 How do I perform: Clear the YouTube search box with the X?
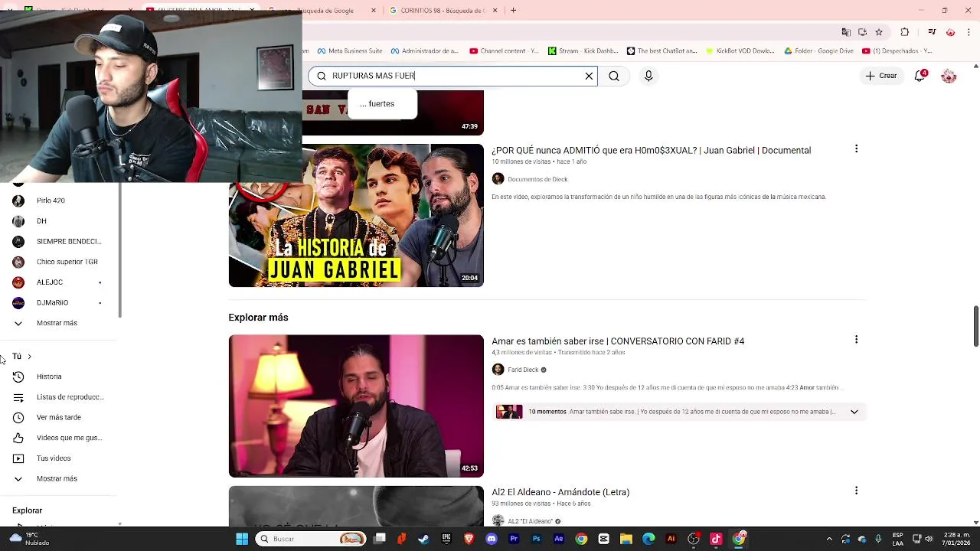click(589, 76)
